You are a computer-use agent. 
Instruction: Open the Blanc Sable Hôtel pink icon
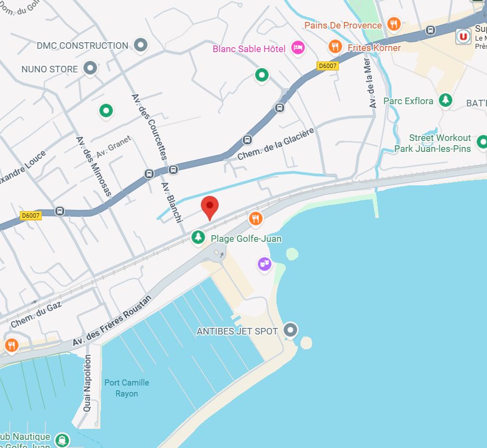pos(298,48)
